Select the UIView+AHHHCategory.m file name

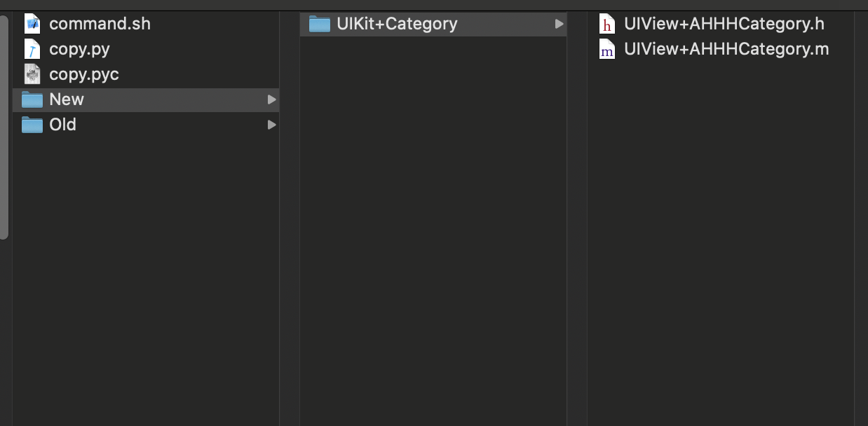click(726, 49)
